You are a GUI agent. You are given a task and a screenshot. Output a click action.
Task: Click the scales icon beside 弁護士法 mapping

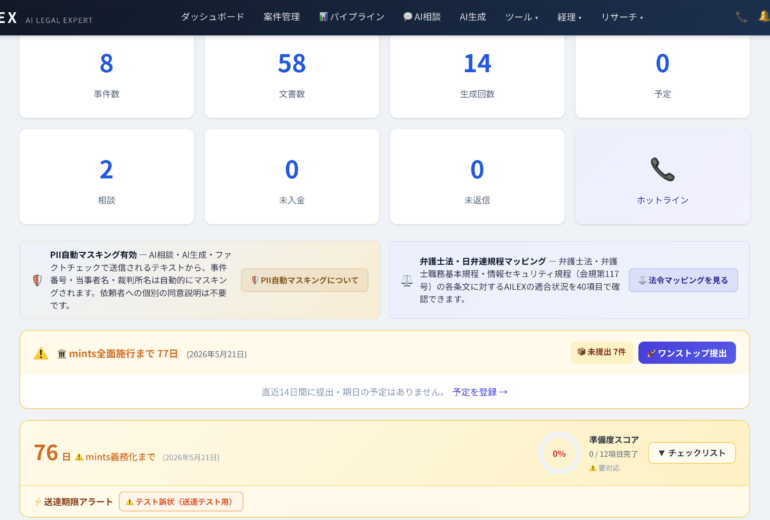point(406,281)
